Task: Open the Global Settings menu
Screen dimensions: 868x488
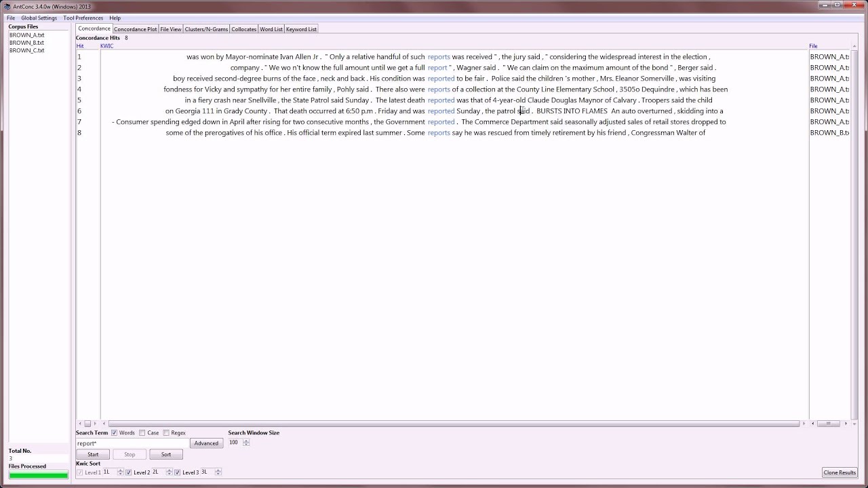Action: coord(39,18)
